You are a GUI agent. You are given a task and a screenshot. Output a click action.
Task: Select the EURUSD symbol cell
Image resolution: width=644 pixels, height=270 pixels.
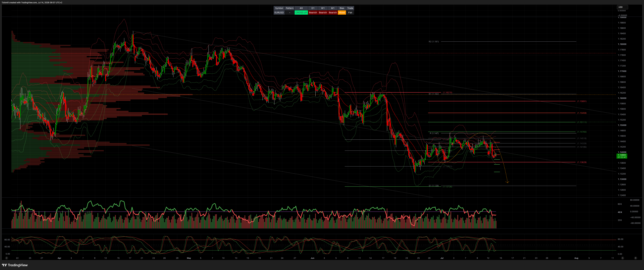(x=279, y=13)
